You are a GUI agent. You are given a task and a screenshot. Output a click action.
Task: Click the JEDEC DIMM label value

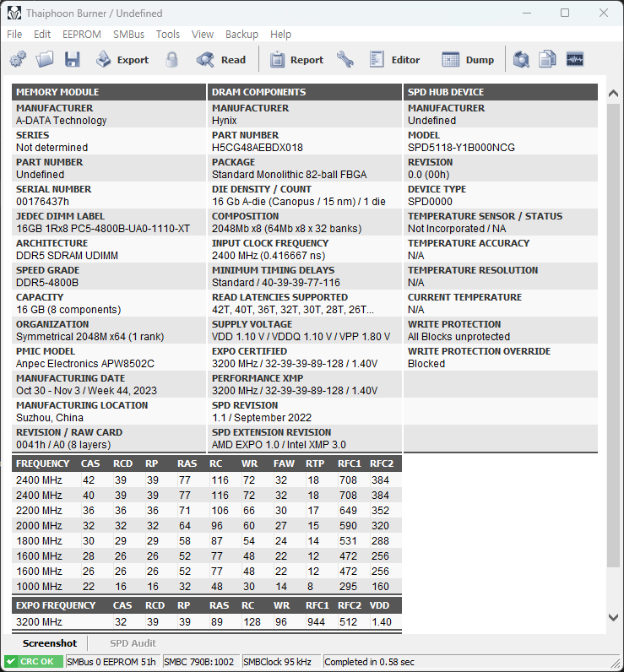coord(103,229)
